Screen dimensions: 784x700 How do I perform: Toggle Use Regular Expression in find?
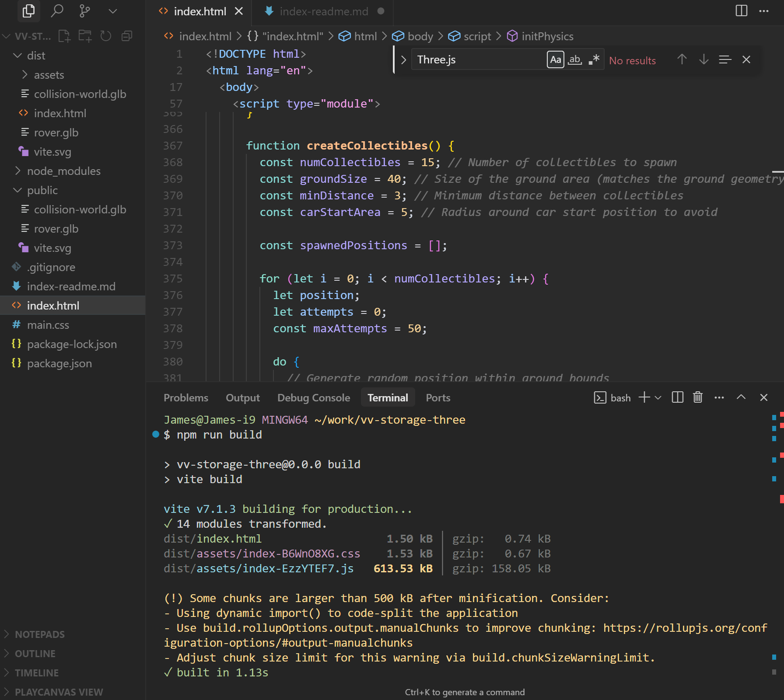click(x=594, y=60)
